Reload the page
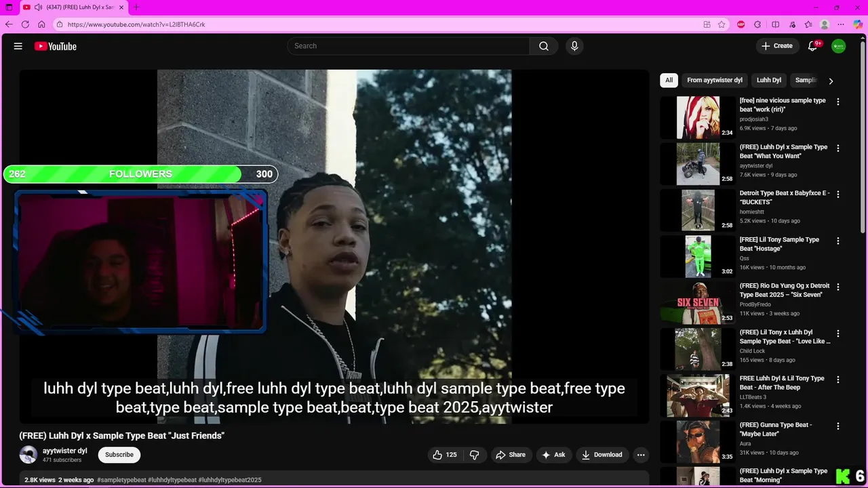The image size is (868, 488). tap(25, 24)
